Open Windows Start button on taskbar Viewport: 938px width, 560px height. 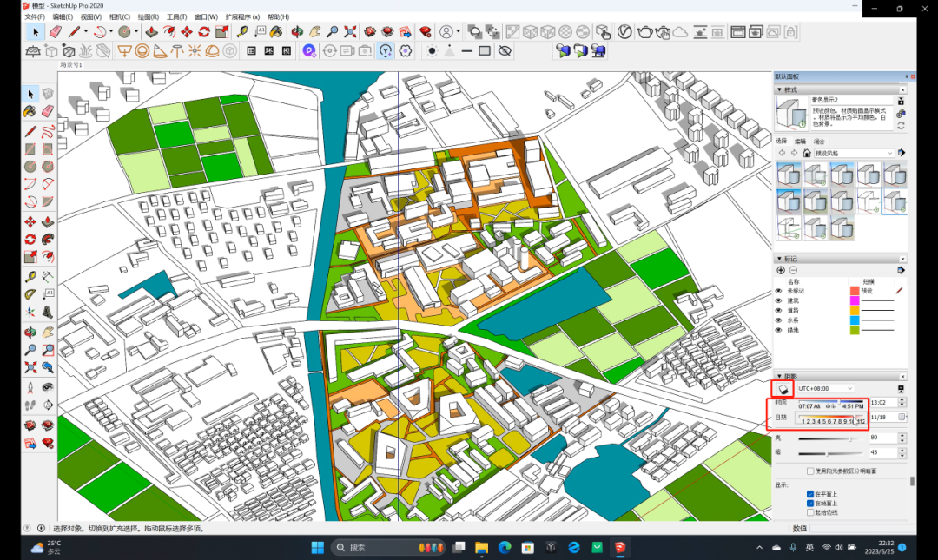click(318, 548)
